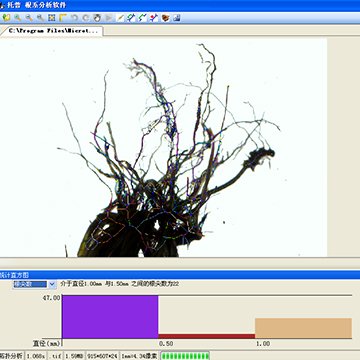Click the root image in the canvas
Viewport: 360px width, 360px height.
click(x=163, y=147)
